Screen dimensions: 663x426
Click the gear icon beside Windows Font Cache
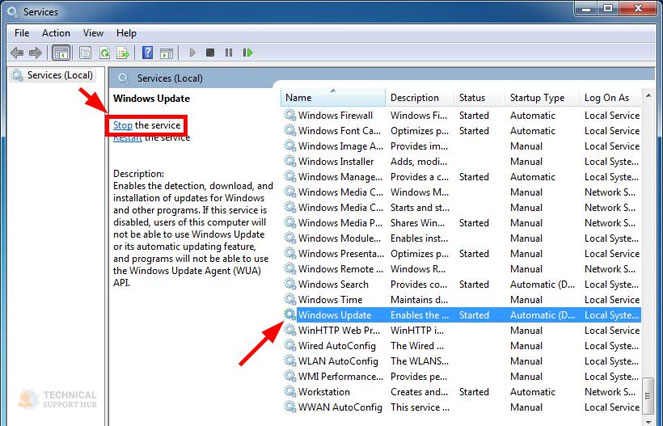[290, 130]
